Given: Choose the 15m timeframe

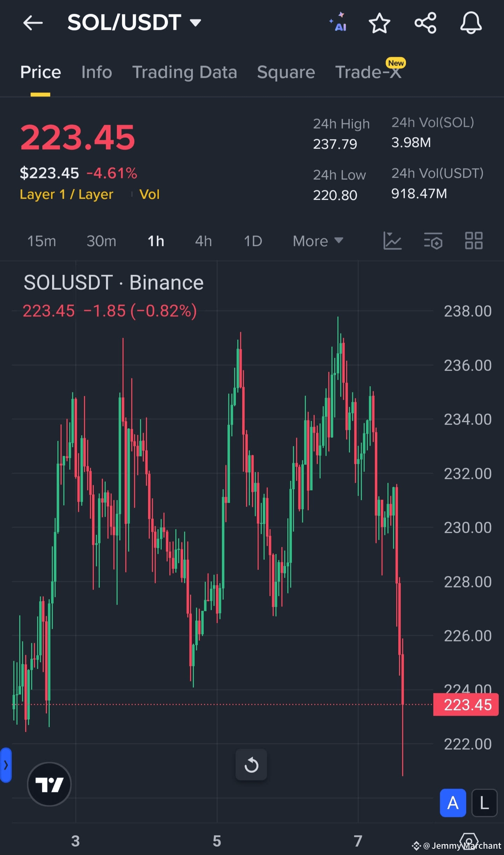Looking at the screenshot, I should click(x=42, y=241).
